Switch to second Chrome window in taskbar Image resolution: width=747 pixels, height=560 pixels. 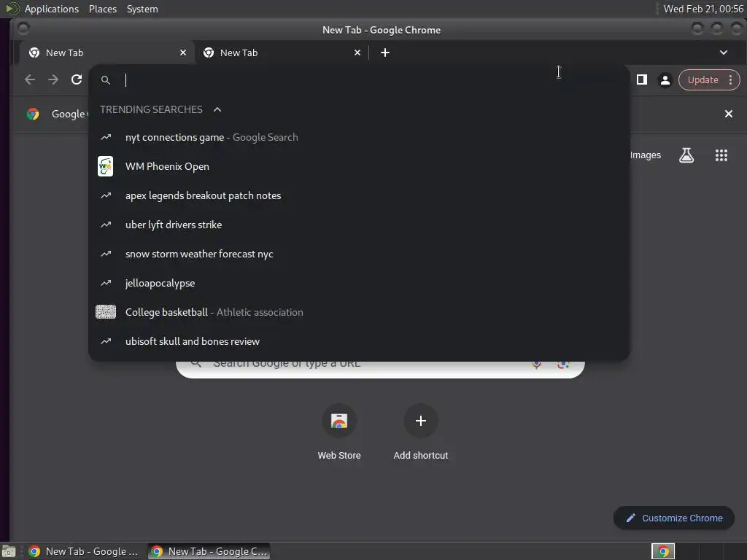(x=209, y=551)
